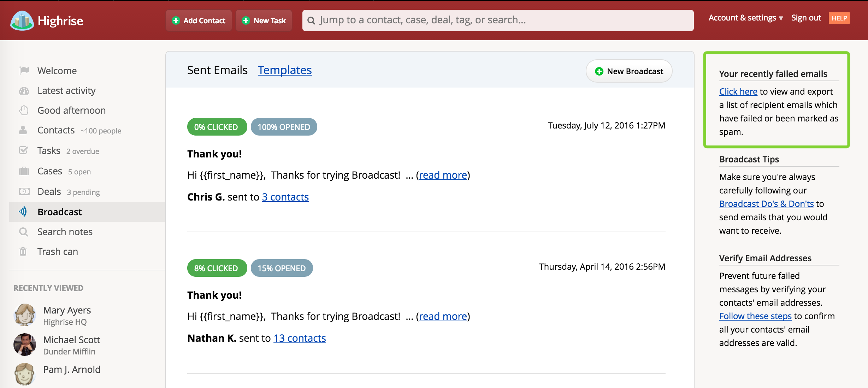Open the Trash can page

pyautogui.click(x=58, y=252)
